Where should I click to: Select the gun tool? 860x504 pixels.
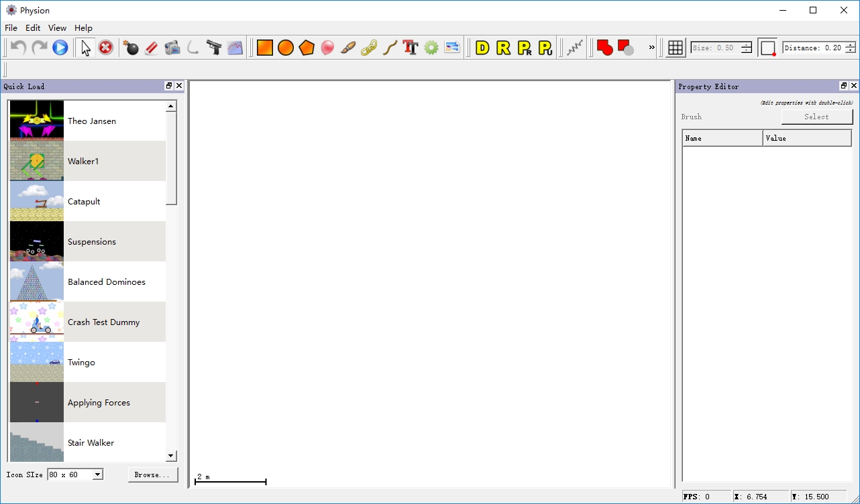coord(214,48)
